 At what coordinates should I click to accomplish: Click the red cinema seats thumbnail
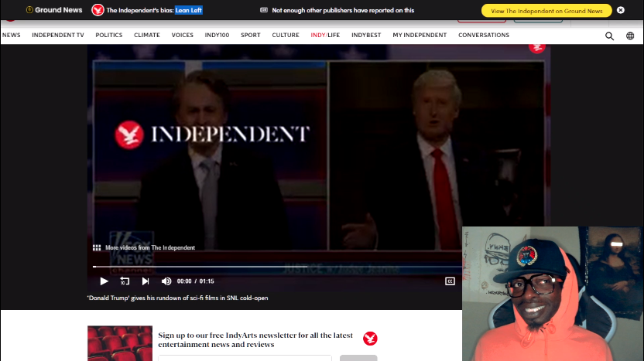click(x=120, y=343)
